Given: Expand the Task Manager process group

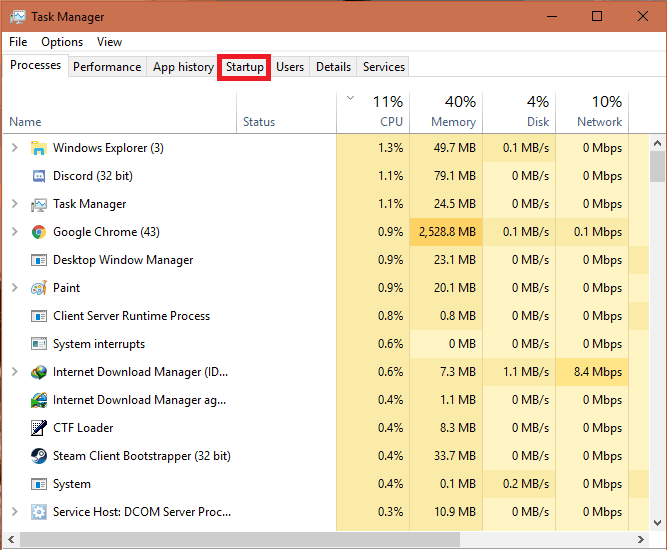Looking at the screenshot, I should point(14,204).
